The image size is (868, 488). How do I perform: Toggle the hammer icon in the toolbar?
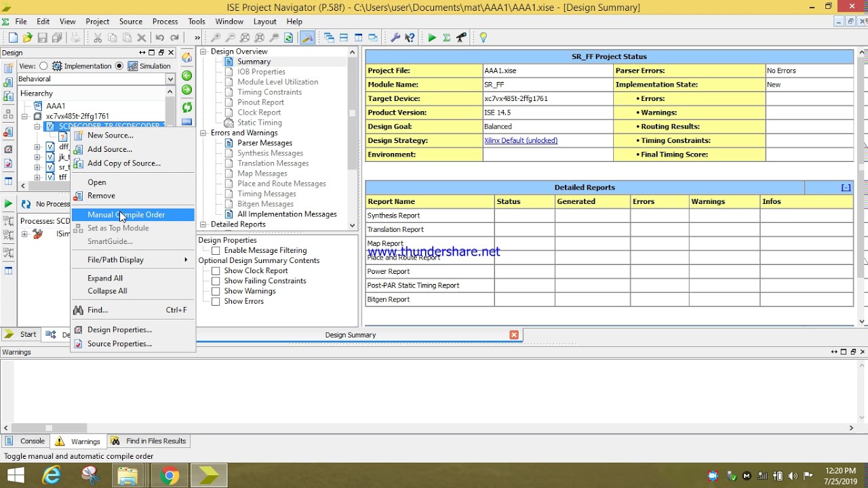tap(307, 38)
